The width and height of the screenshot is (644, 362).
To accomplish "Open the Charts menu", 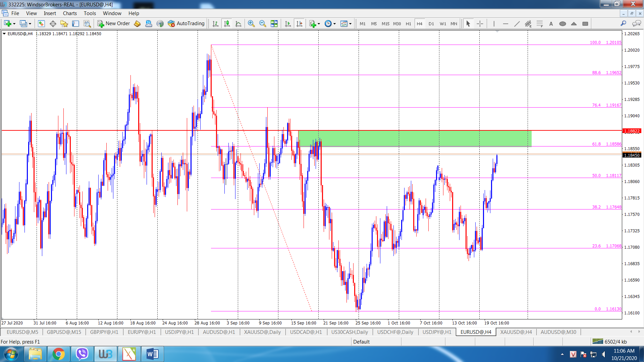I will pyautogui.click(x=70, y=13).
